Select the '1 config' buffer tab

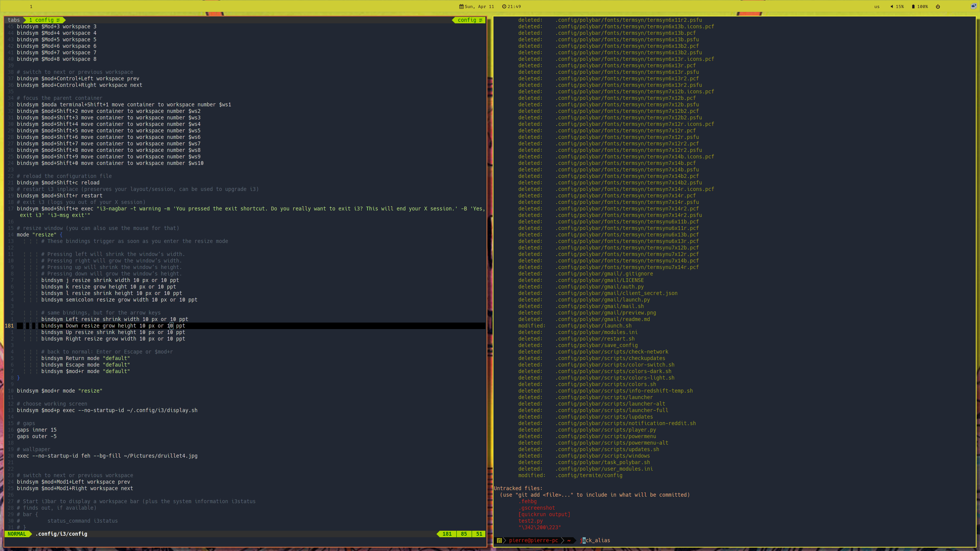[x=44, y=20]
